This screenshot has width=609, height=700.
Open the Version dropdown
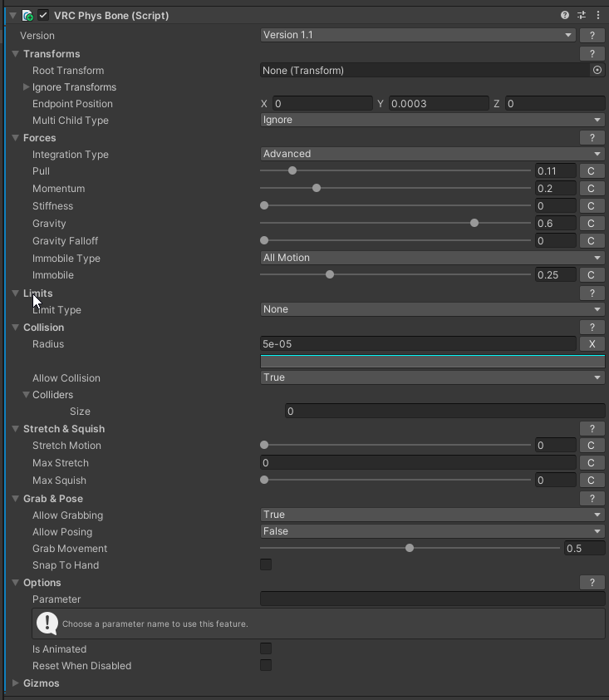tap(418, 35)
